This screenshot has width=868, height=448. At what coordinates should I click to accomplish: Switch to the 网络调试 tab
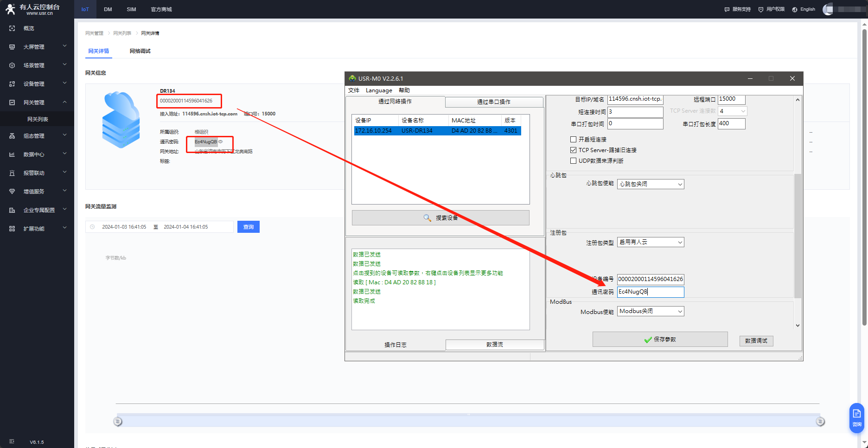pyautogui.click(x=140, y=51)
